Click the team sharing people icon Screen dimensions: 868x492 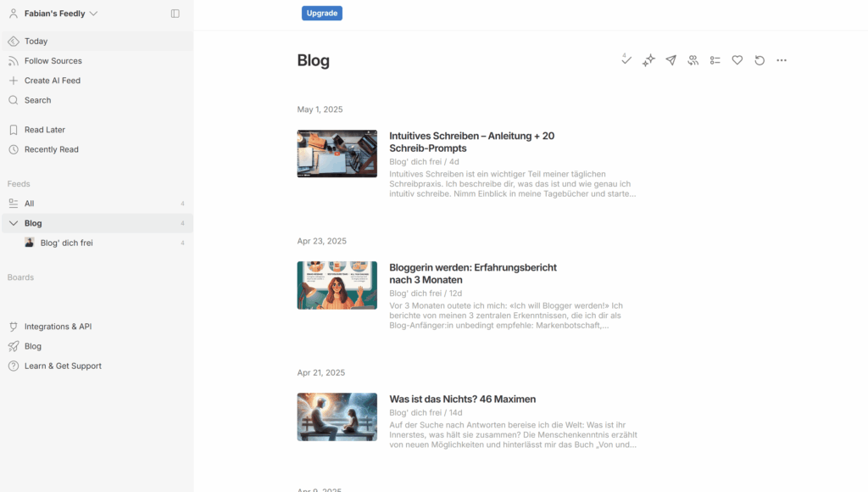(x=693, y=60)
